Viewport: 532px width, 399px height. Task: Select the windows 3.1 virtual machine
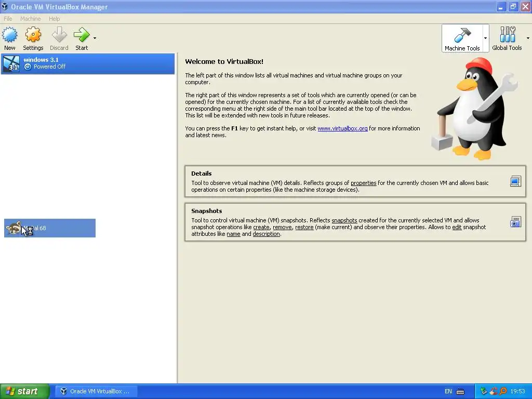click(x=88, y=63)
